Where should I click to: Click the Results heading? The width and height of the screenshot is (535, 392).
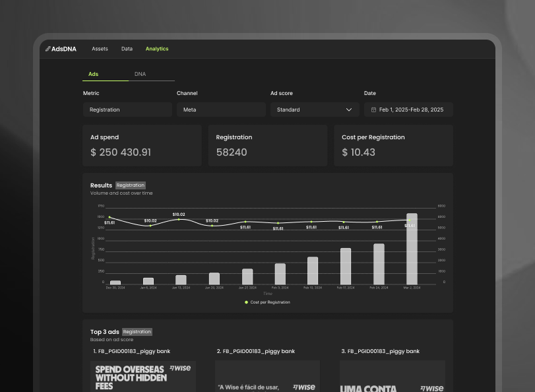101,185
